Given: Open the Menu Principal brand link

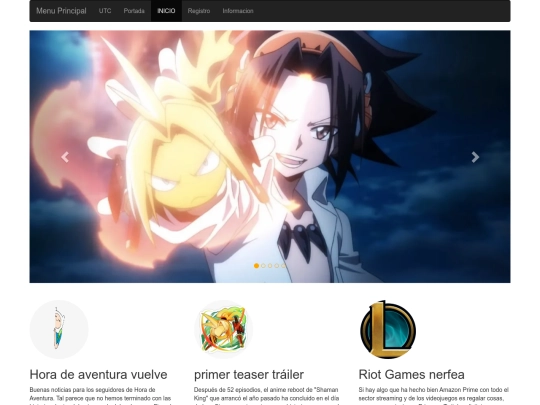Looking at the screenshot, I should (61, 11).
